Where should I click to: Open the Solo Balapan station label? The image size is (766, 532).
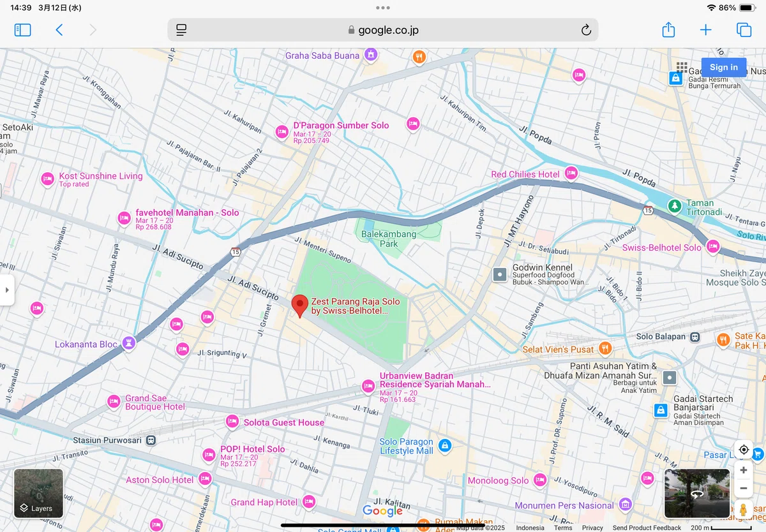(661, 336)
